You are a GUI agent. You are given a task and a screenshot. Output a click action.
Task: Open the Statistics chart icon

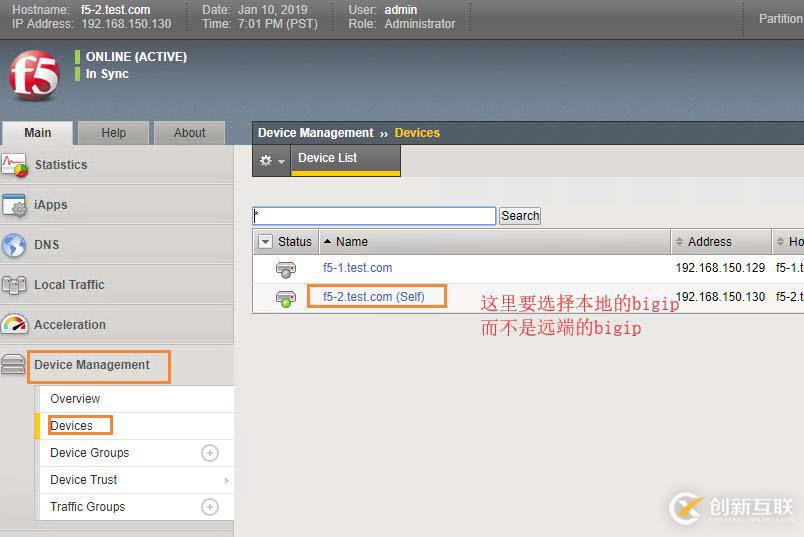tap(14, 165)
